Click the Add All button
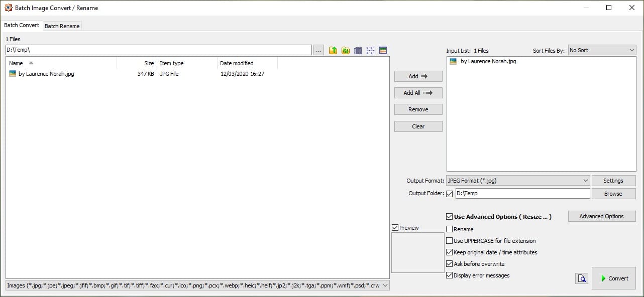Image resolution: width=644 pixels, height=297 pixels. pyautogui.click(x=418, y=93)
